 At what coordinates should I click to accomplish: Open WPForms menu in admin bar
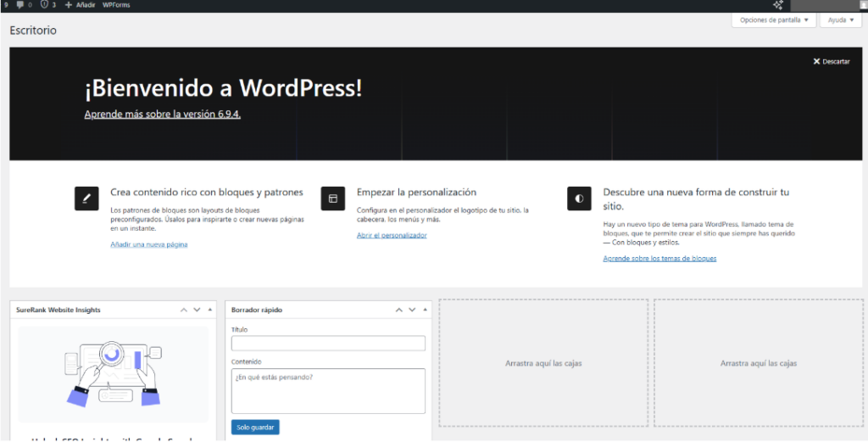pyautogui.click(x=116, y=5)
